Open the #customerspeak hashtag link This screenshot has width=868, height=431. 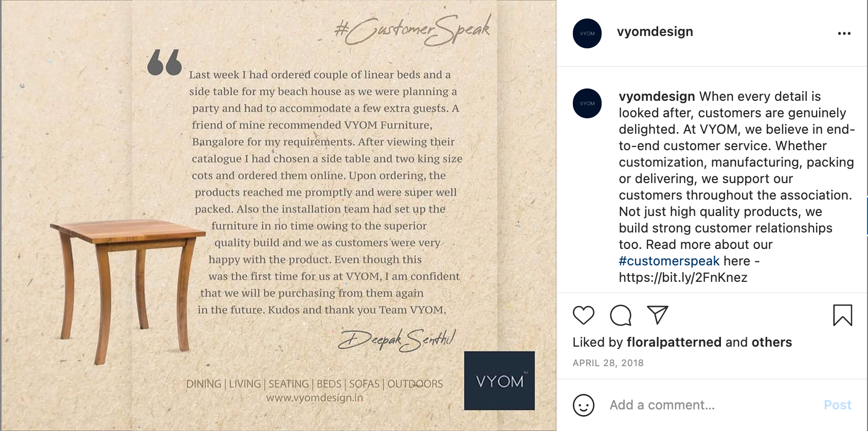coord(669,261)
